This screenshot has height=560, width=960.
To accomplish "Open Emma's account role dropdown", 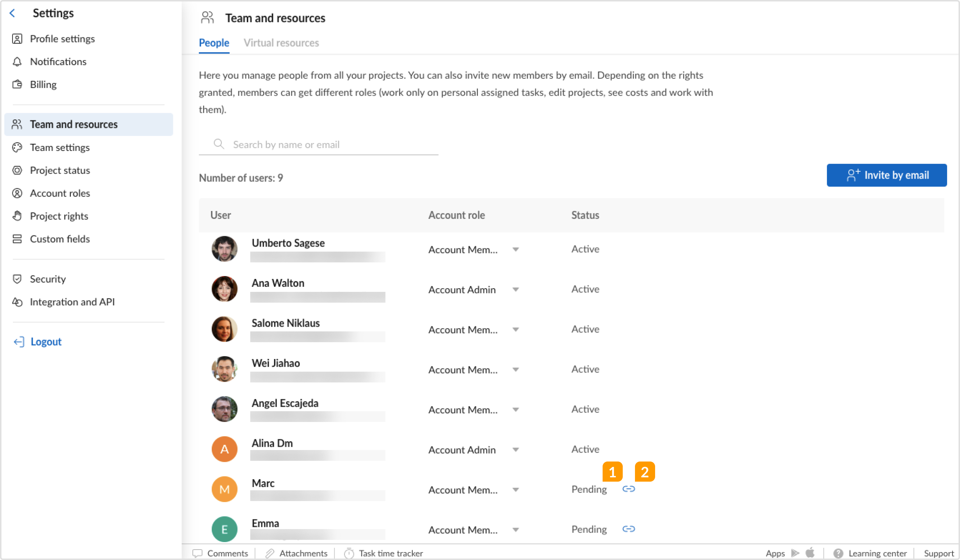I will 516,529.
